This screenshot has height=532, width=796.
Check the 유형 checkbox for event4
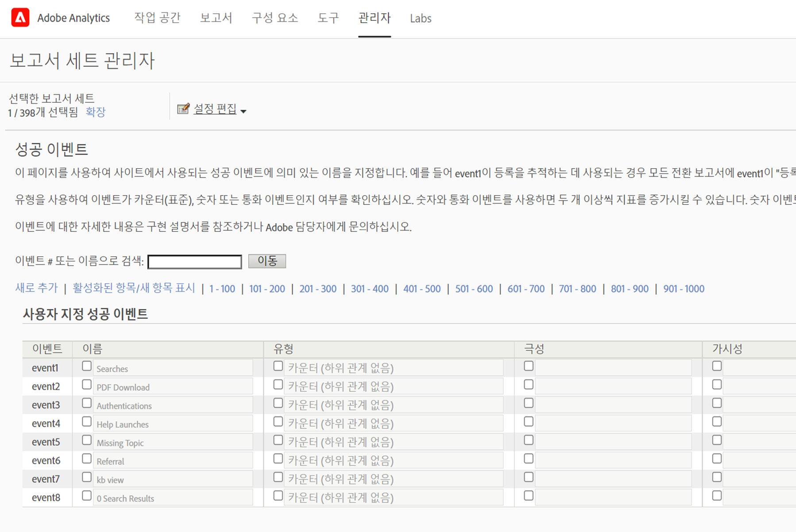click(x=278, y=422)
